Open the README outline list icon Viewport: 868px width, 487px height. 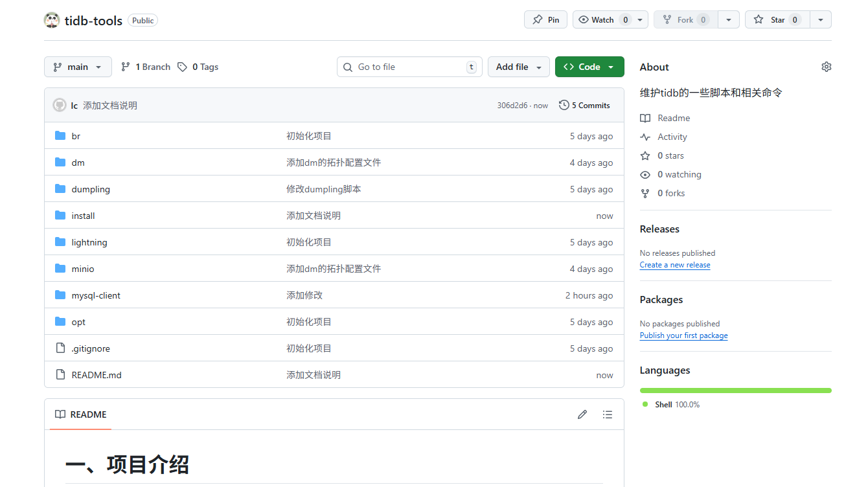(x=607, y=414)
